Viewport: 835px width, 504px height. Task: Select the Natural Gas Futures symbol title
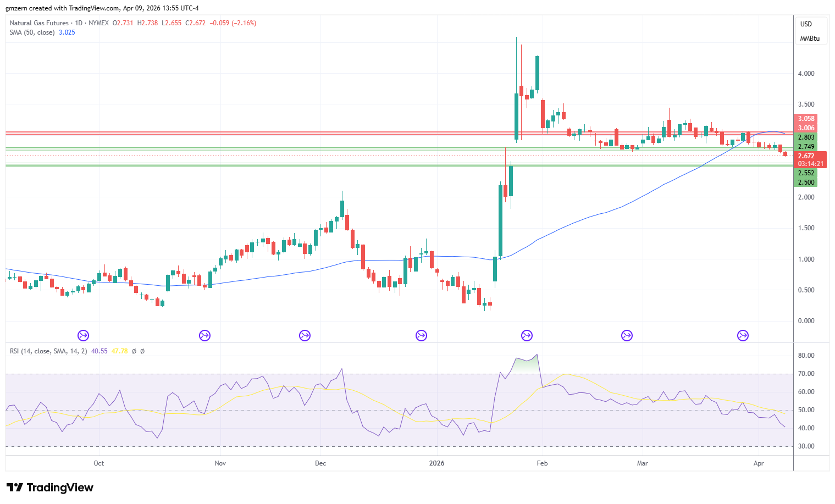tap(39, 23)
